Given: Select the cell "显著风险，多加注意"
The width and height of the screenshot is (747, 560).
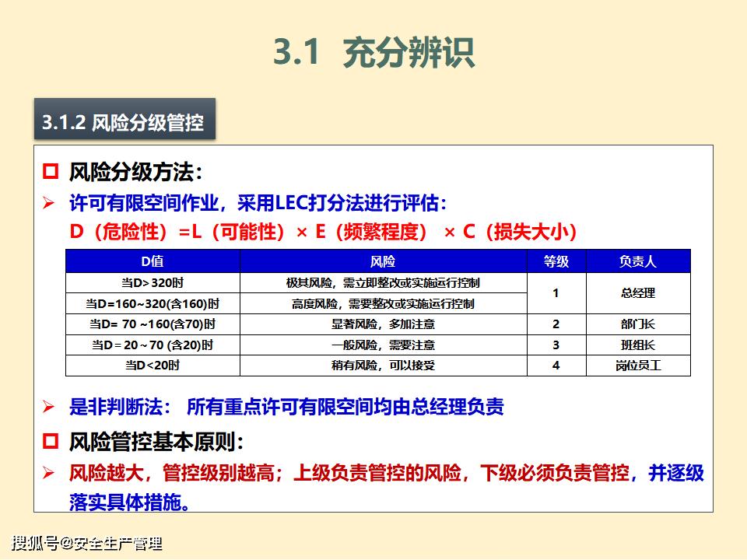Looking at the screenshot, I should click(x=384, y=324).
